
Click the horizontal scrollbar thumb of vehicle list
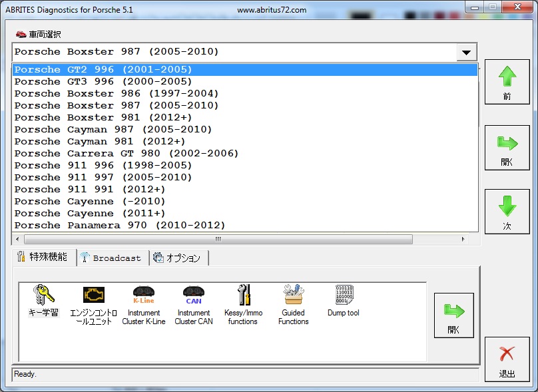218,239
